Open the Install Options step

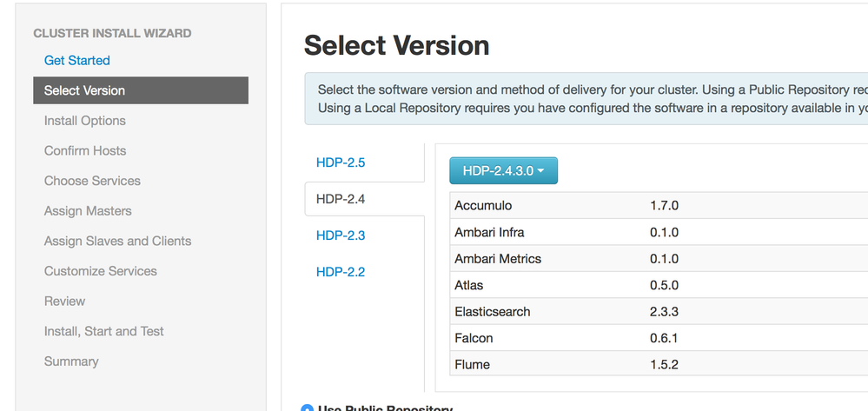point(85,121)
